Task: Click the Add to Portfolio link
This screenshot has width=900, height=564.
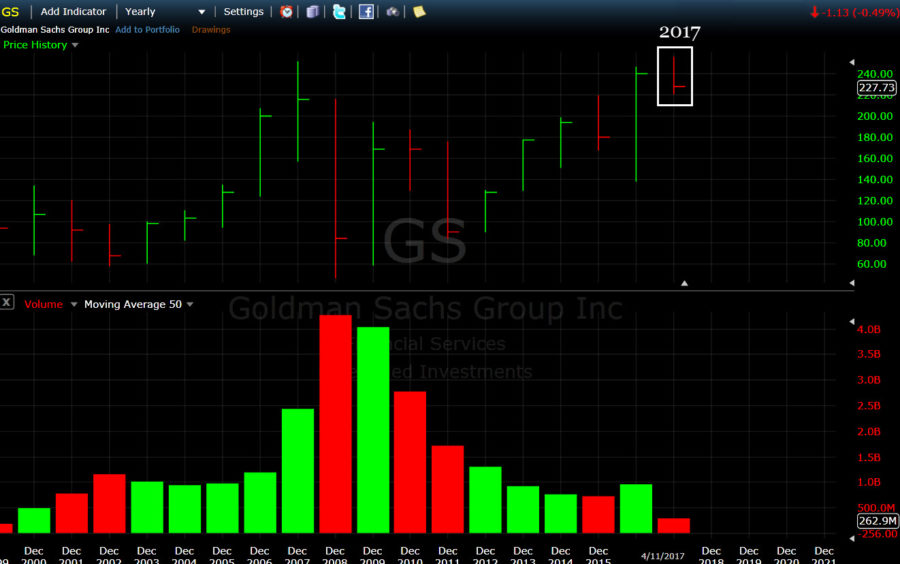Action: (x=148, y=29)
